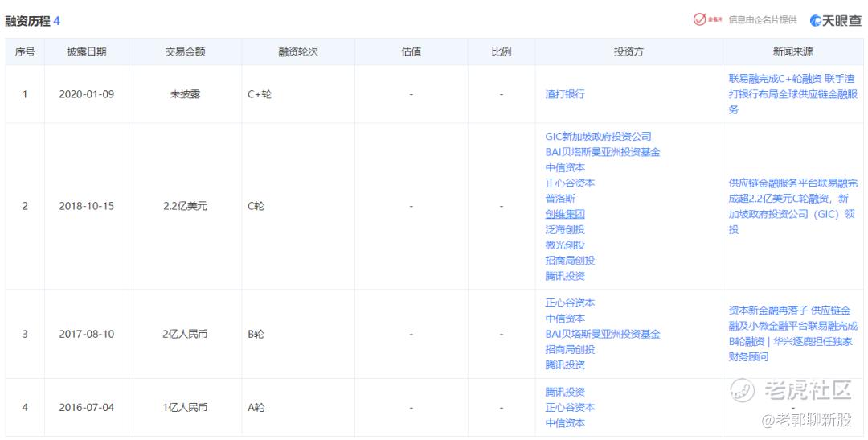Select date cell 2018-10-15

(x=86, y=206)
